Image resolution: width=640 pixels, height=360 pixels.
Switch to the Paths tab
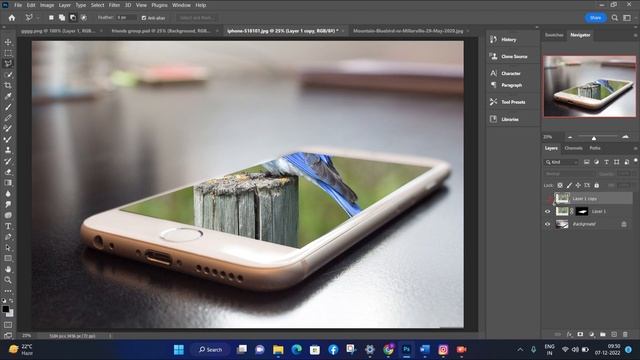(x=595, y=148)
